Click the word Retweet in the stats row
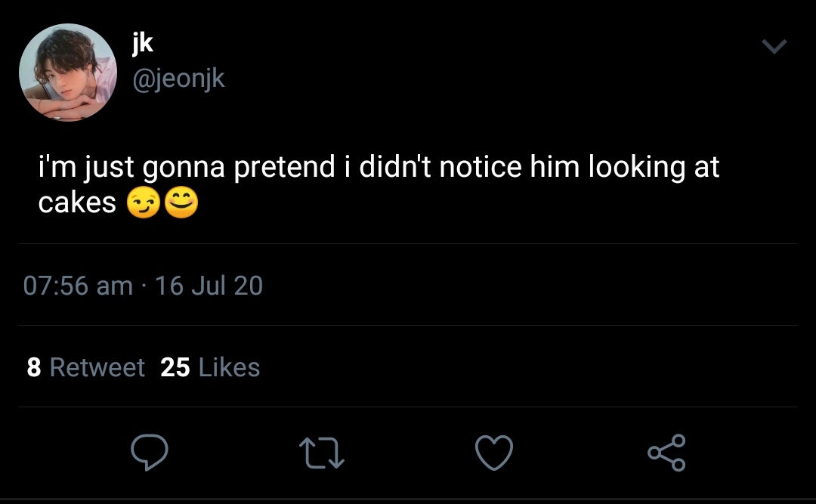 tap(97, 367)
